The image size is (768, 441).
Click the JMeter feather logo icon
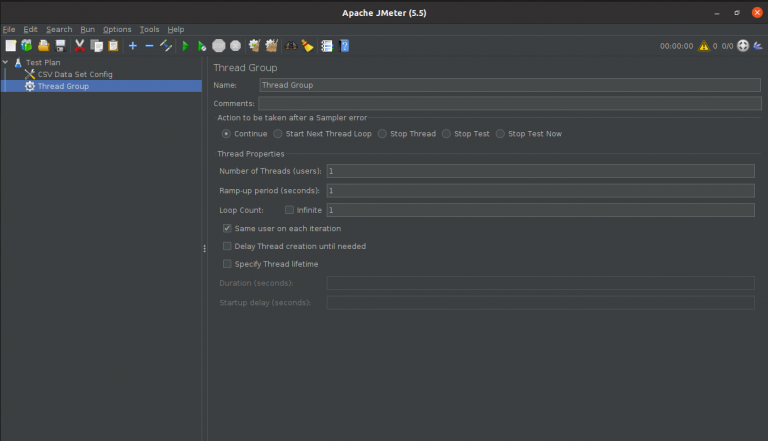click(x=758, y=46)
